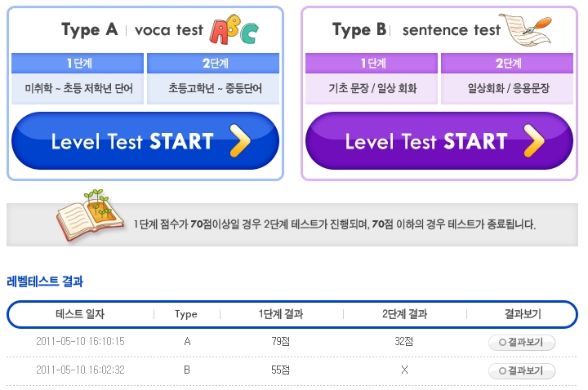This screenshot has width=588, height=390.
Task: Click the 일상회화 / 응용문장 cell
Action: click(x=507, y=88)
